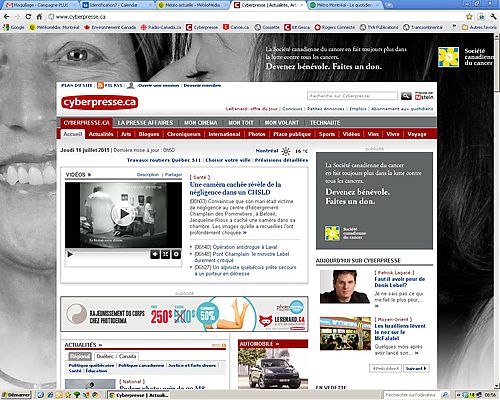
Task: Click the taskbar desktop search field
Action: point(412,395)
